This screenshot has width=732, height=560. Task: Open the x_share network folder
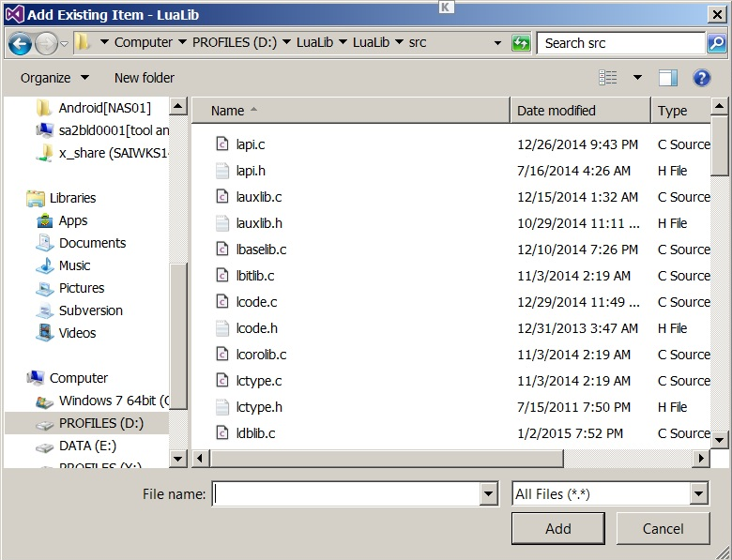point(102,153)
